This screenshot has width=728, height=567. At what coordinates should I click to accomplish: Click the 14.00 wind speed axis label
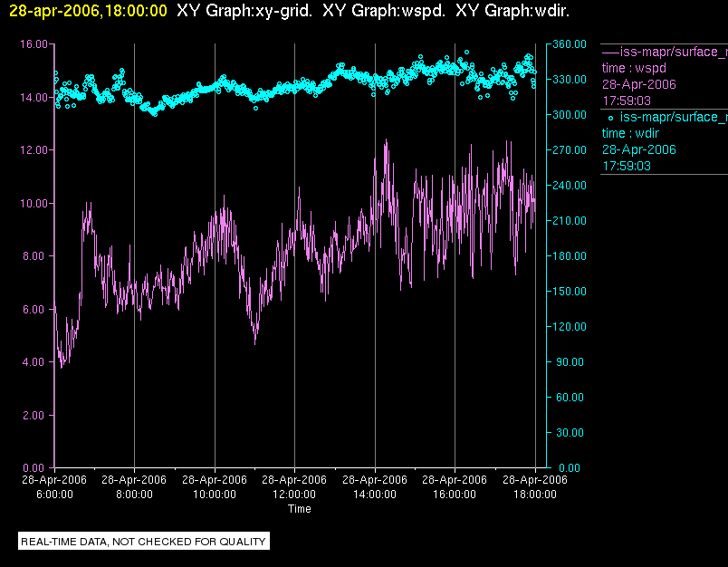click(x=34, y=98)
